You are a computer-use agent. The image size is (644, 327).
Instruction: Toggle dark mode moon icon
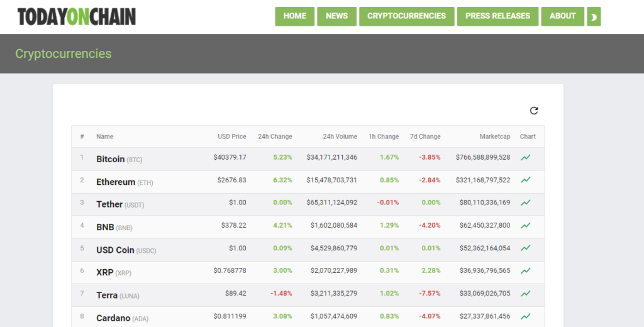594,16
